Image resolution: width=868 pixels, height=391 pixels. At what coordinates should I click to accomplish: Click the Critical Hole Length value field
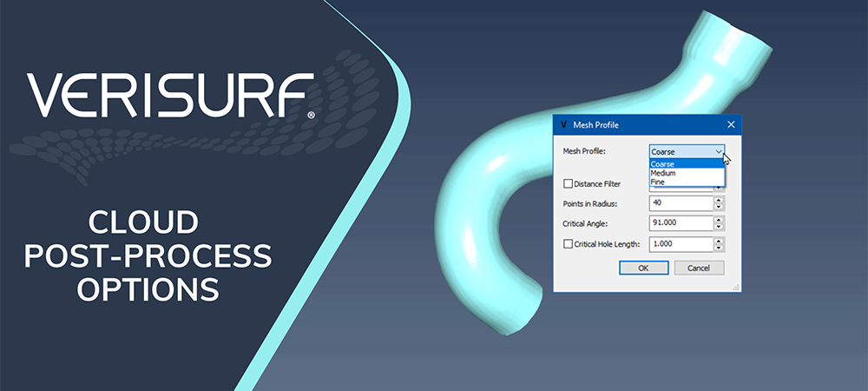[681, 244]
